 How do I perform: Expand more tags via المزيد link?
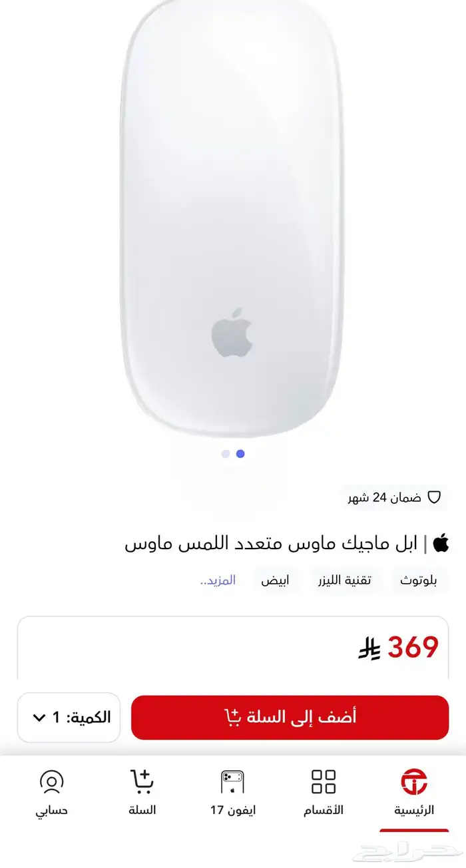(x=218, y=580)
